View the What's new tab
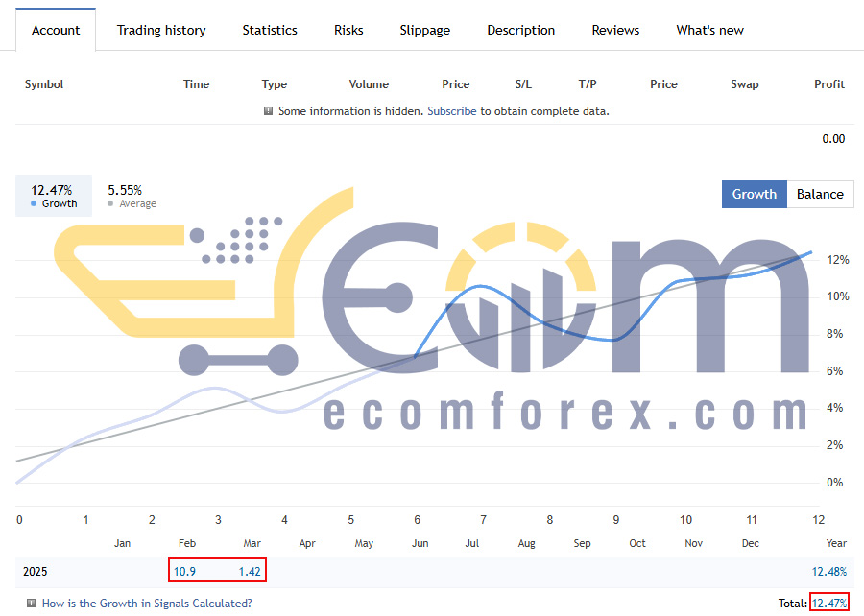The image size is (864, 616). pos(709,31)
